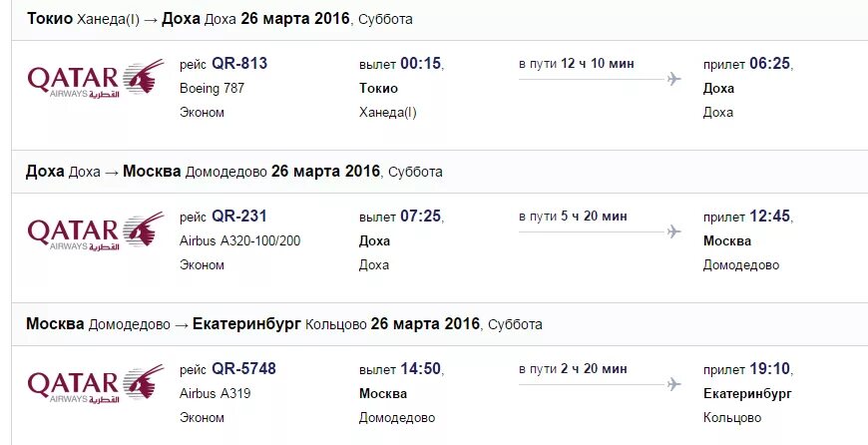Viewport: 868px width, 445px height.
Task: Click the departure time 07:25 from Doha
Action: pyautogui.click(x=421, y=216)
